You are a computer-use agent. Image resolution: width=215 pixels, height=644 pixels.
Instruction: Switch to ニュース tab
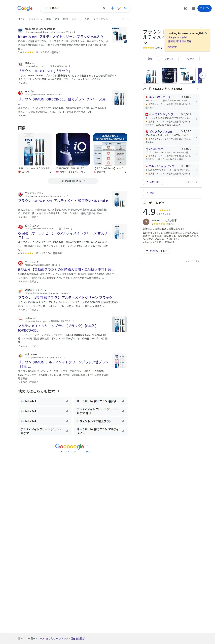[x=76, y=19]
